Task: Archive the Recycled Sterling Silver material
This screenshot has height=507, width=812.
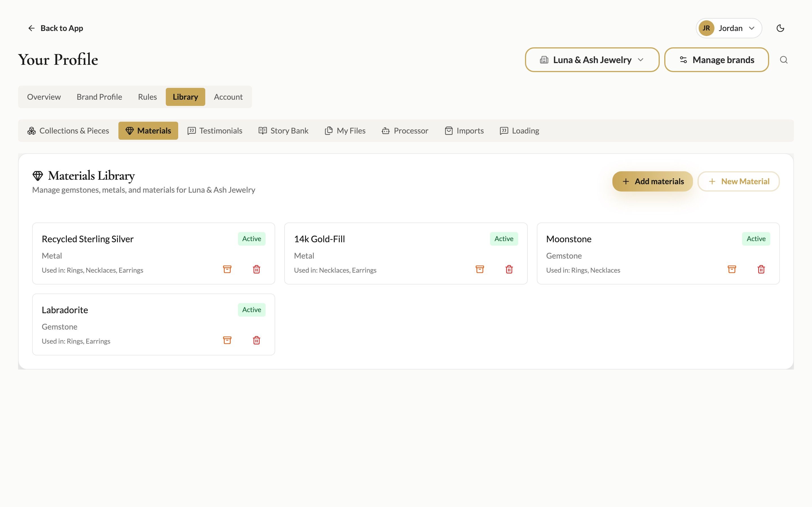Action: pos(227,269)
